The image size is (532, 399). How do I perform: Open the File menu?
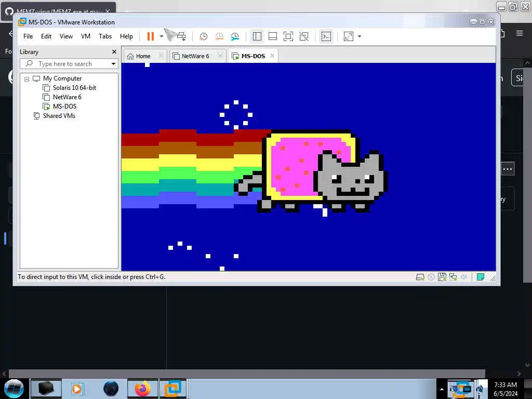click(x=28, y=36)
